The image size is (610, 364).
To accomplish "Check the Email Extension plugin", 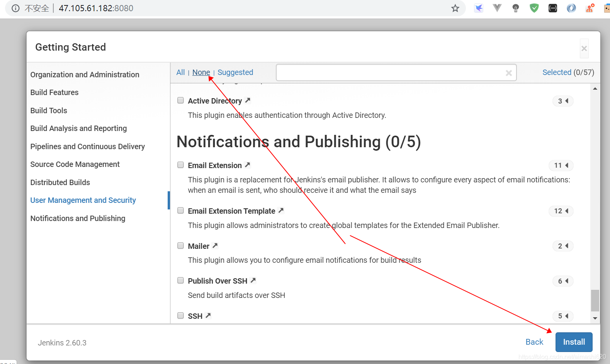I will [x=180, y=165].
